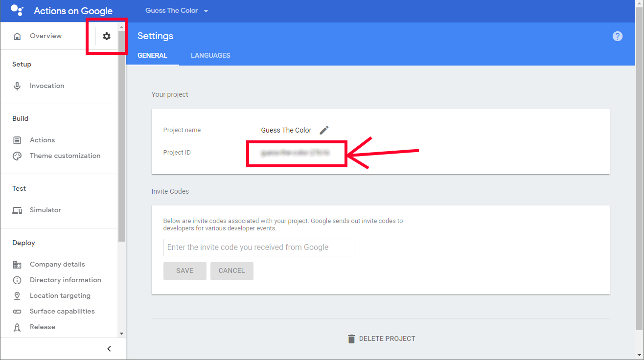This screenshot has width=644, height=360.
Task: Open settings via the gear icon
Action: [107, 36]
